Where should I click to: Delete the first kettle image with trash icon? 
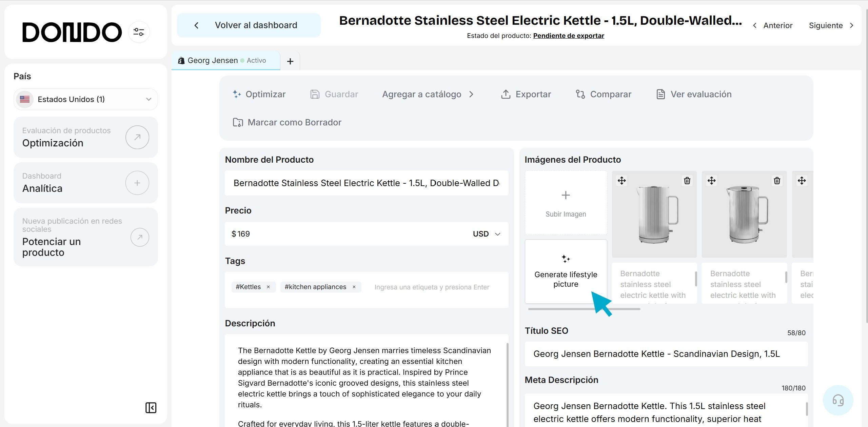(x=687, y=181)
